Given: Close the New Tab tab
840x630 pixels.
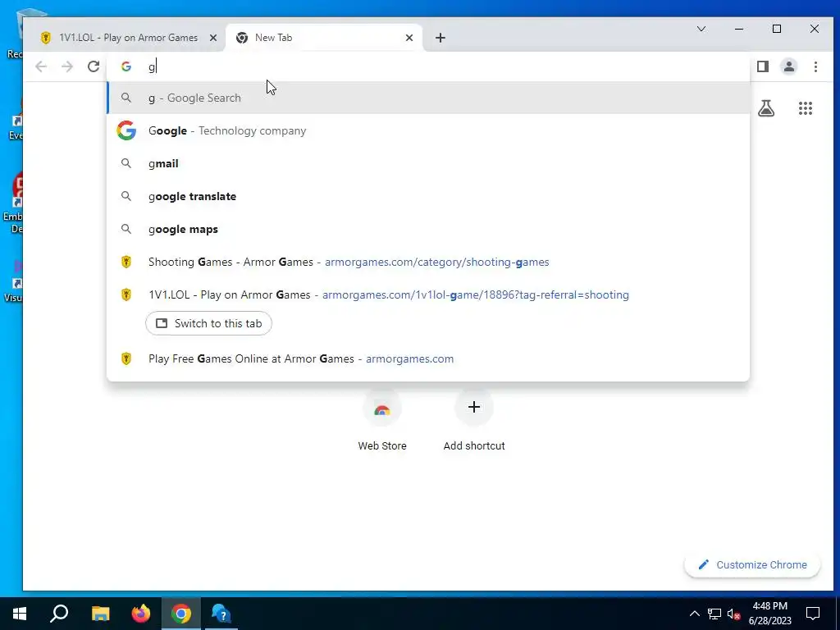Looking at the screenshot, I should [x=409, y=38].
